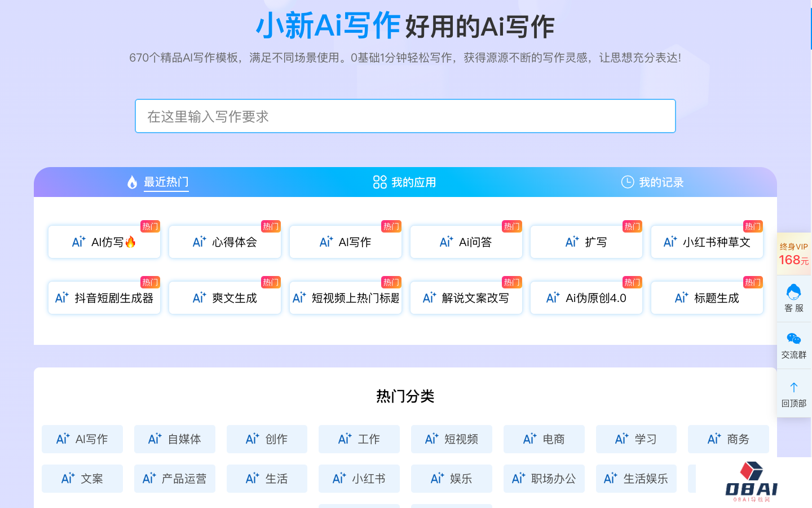Open the WeChat 交流群 icon
The image size is (812, 508).
tap(793, 339)
